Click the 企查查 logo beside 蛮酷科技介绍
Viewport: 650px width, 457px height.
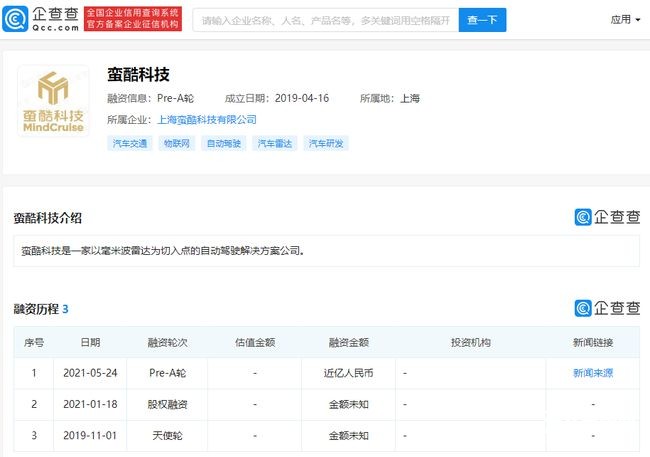pos(606,217)
